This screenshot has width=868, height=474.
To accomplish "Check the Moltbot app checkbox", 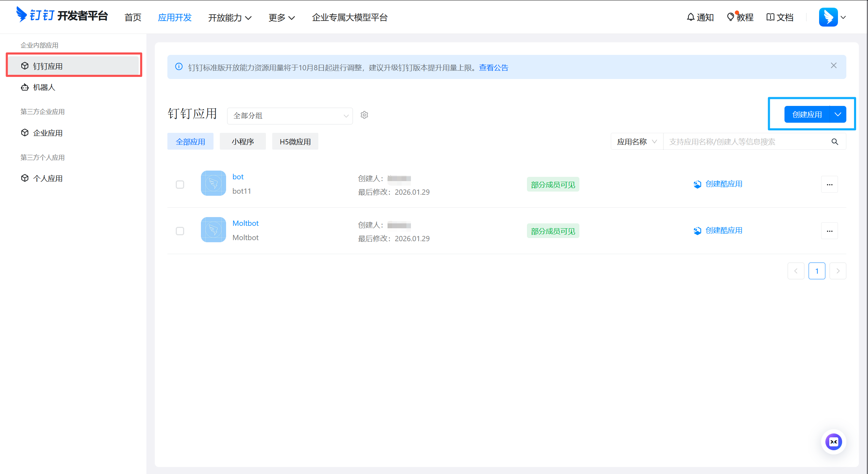I will coord(180,231).
